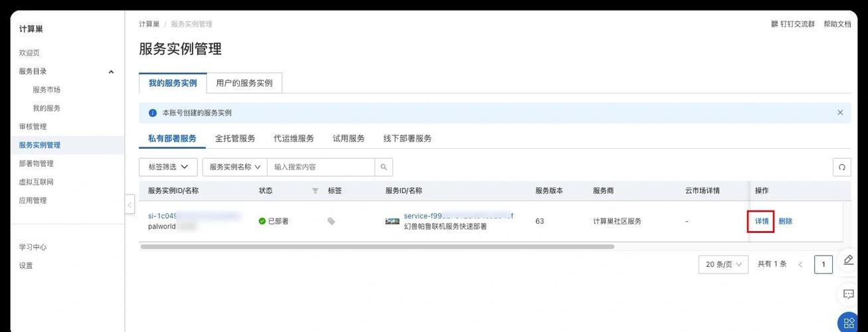
Task: Go to previous page arrow
Action: (800, 264)
